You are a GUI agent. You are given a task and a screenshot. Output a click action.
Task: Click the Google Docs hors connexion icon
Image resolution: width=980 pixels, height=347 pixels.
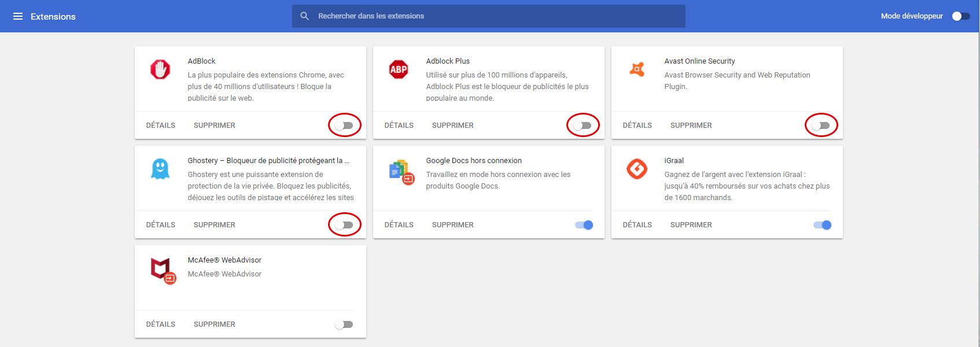(400, 171)
